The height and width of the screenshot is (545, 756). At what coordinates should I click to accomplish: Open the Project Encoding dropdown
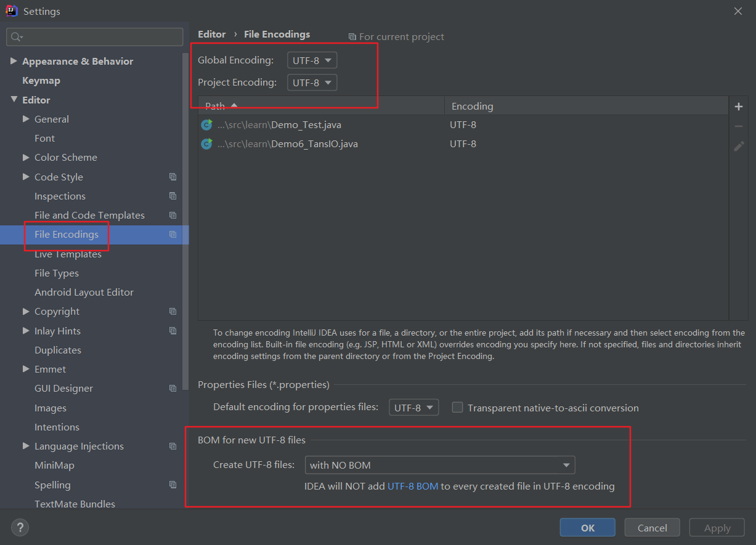[312, 83]
